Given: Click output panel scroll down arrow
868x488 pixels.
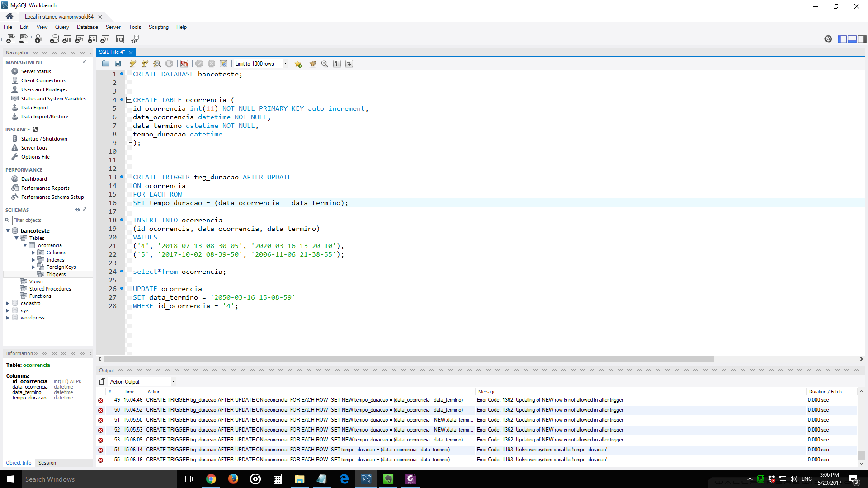Looking at the screenshot, I should click(861, 463).
